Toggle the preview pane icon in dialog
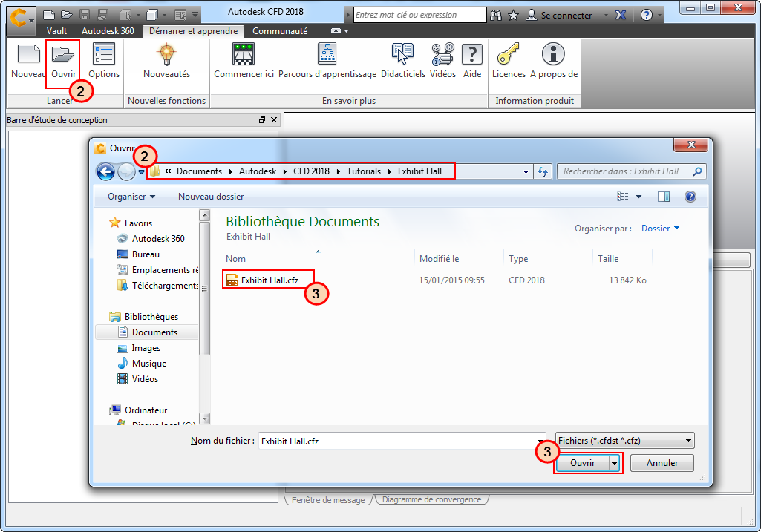761x532 pixels. click(664, 197)
